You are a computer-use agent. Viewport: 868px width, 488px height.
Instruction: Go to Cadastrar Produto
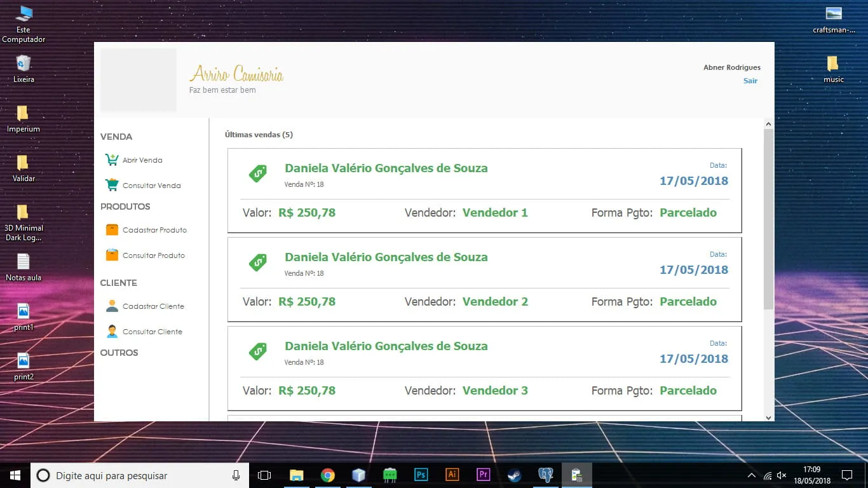tap(154, 230)
